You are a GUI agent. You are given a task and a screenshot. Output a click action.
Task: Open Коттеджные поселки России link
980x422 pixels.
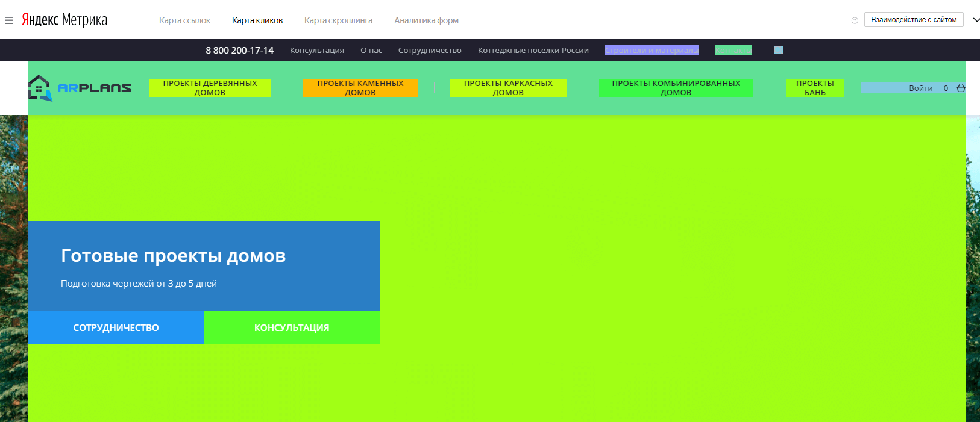pos(533,50)
